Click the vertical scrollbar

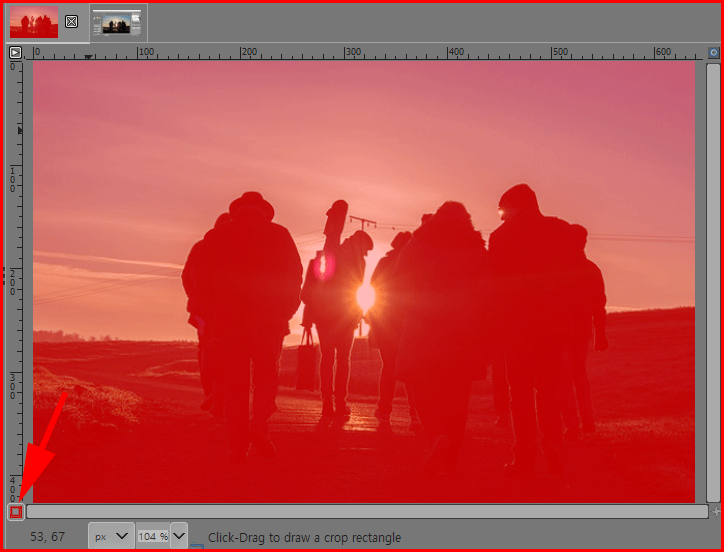coord(713,283)
